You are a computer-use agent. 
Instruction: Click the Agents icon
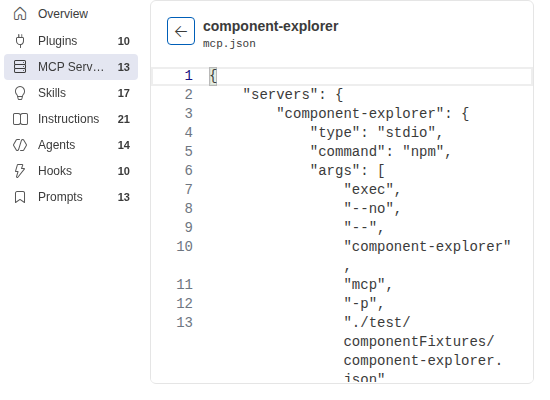click(20, 145)
